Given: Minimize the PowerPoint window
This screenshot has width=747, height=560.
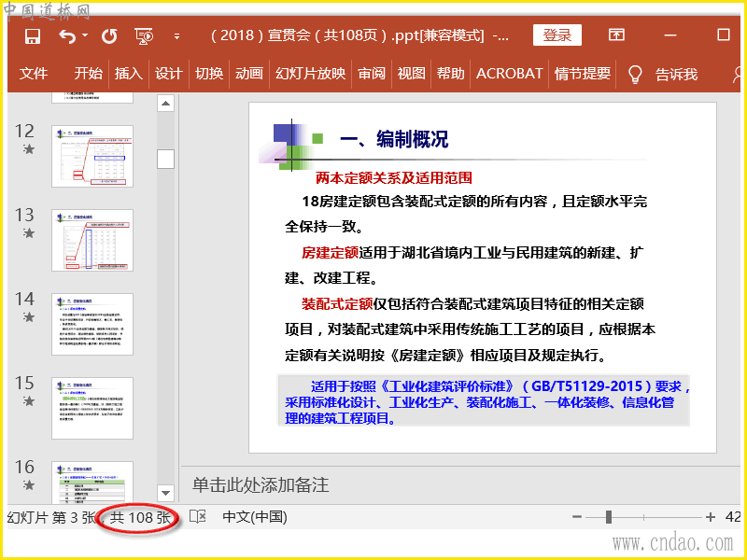Looking at the screenshot, I should click(x=670, y=35).
